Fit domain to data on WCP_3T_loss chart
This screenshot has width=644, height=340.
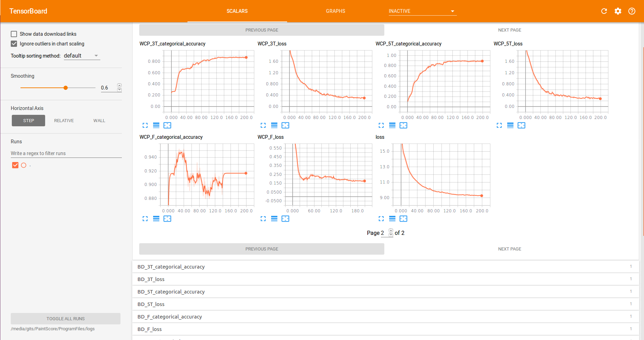tap(285, 125)
